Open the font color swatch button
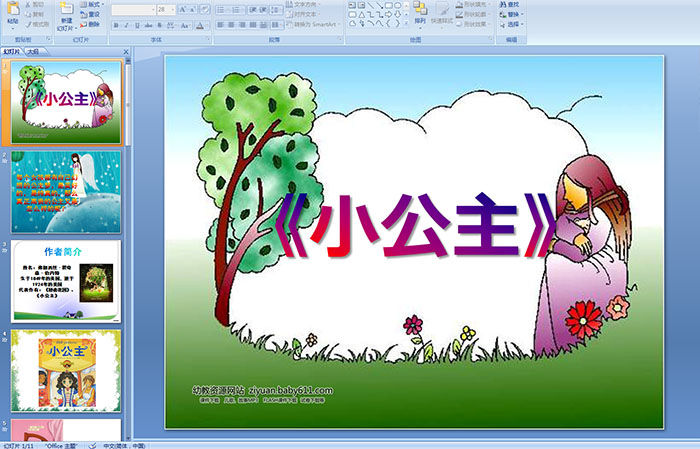Image resolution: width=700 pixels, height=449 pixels. 204,24
